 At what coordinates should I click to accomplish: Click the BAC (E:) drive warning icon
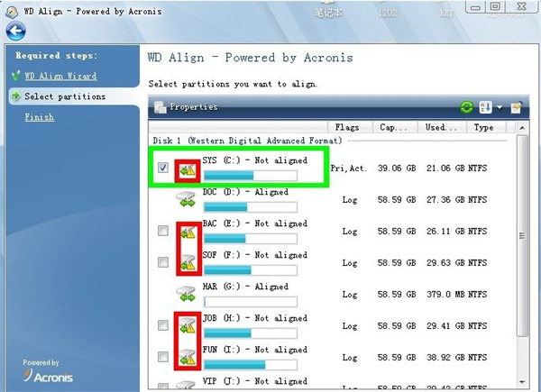tap(188, 232)
